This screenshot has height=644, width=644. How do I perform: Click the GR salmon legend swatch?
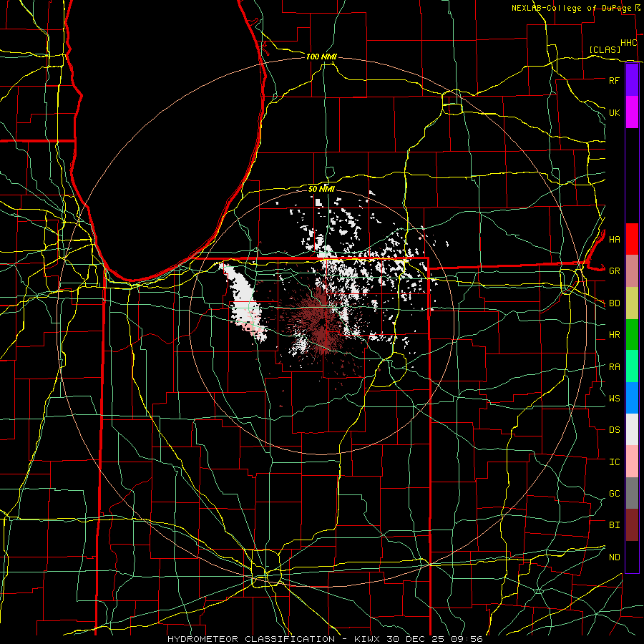(632, 270)
